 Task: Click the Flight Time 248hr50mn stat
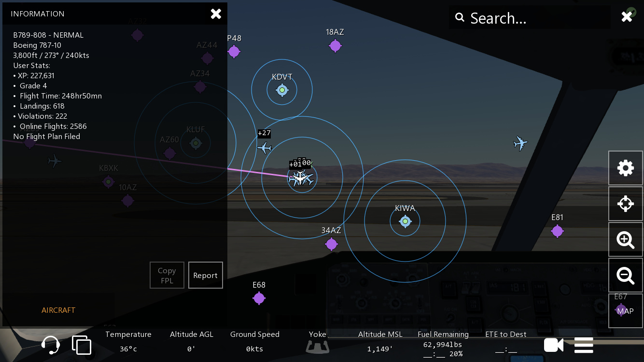tap(57, 96)
